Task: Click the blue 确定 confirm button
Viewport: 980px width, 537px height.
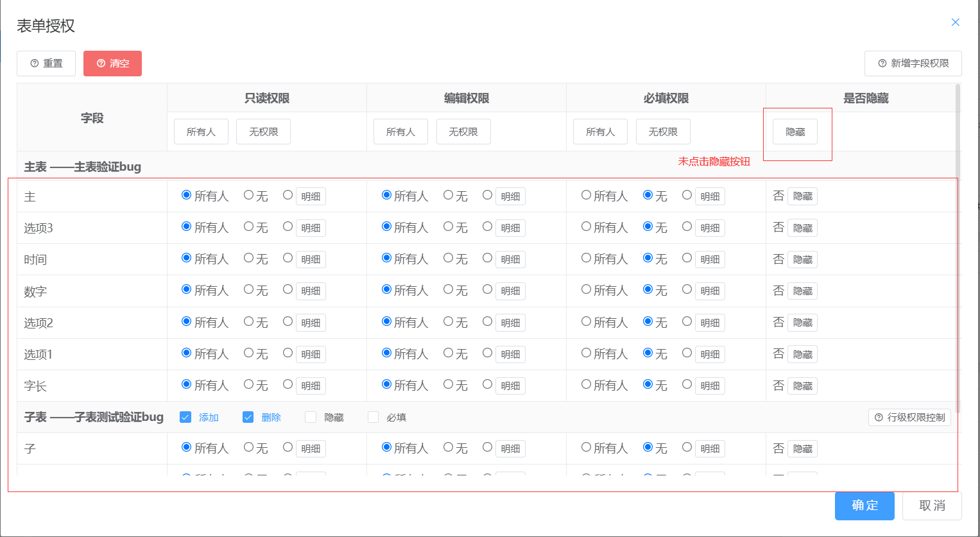Action: 864,506
